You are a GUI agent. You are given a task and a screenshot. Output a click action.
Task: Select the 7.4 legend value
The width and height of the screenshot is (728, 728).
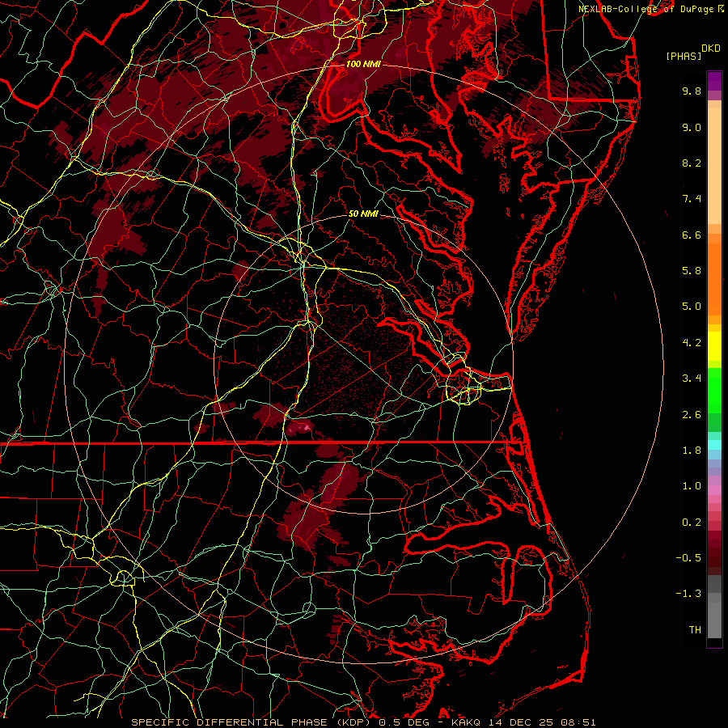click(692, 199)
